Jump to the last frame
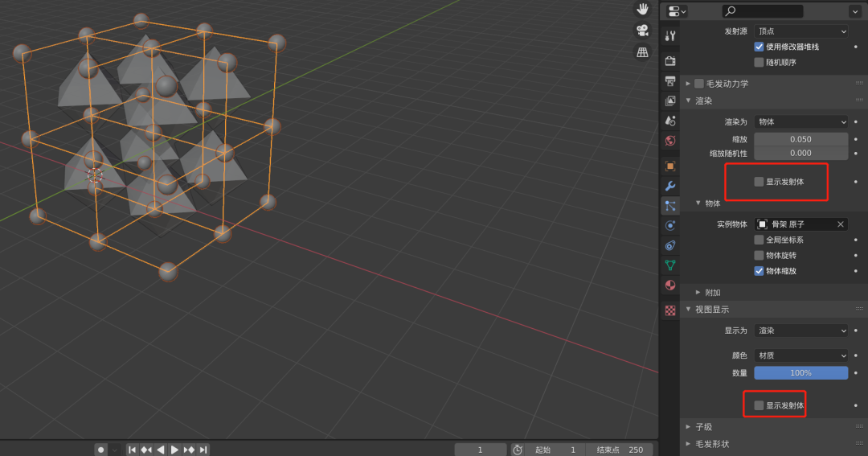The image size is (868, 456). tap(203, 450)
